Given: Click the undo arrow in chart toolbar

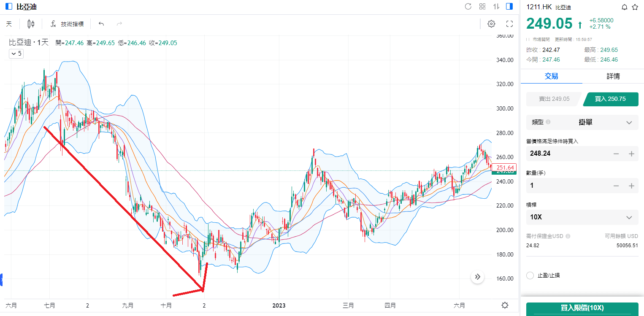Looking at the screenshot, I should [x=101, y=24].
